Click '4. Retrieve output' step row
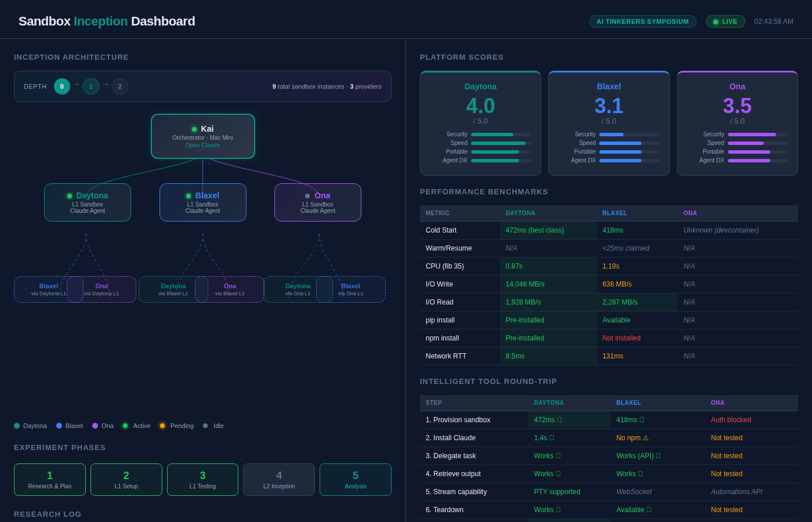Screen dimensions: 812x522 pyautogui.click(x=609, y=474)
